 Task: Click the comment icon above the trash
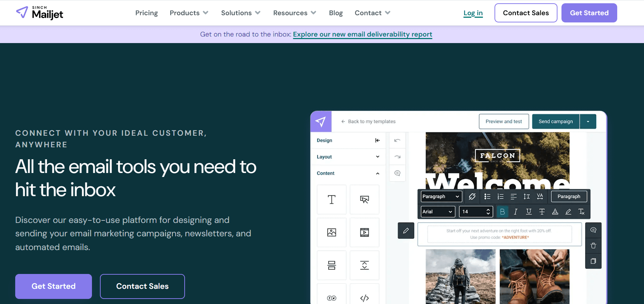593,230
